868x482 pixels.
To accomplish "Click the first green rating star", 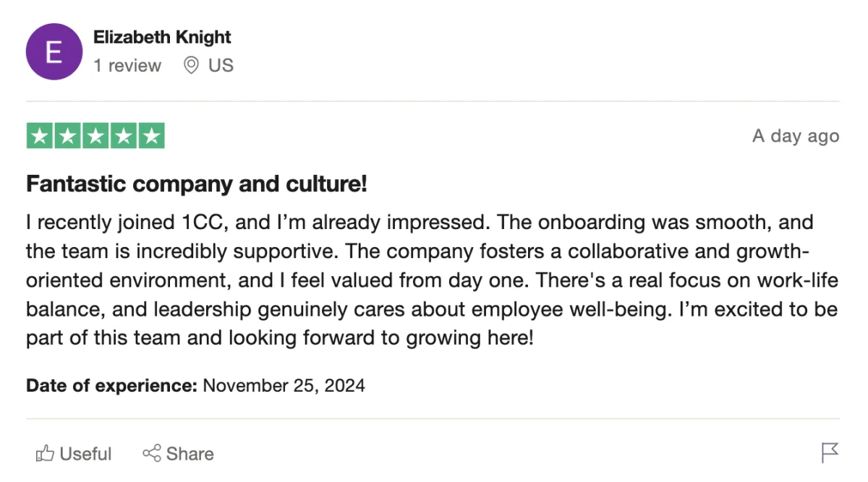I will pos(40,136).
